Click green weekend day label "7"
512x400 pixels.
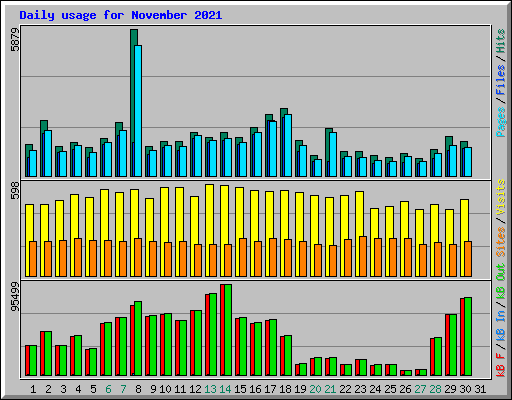(123, 389)
